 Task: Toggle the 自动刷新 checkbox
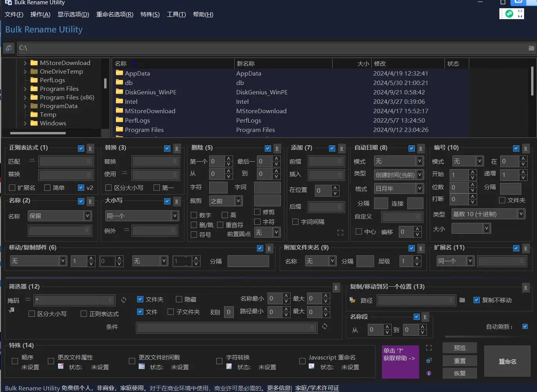(525, 326)
